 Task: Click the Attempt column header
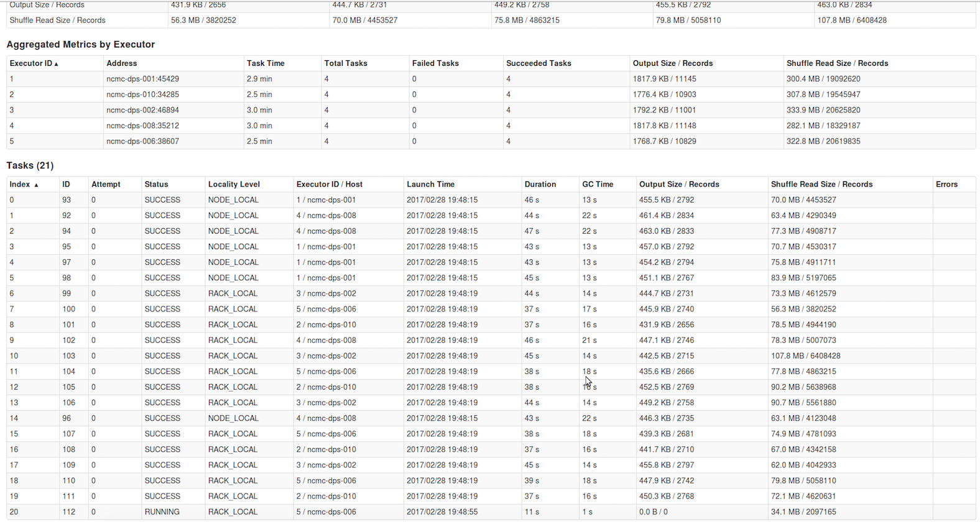click(x=106, y=185)
